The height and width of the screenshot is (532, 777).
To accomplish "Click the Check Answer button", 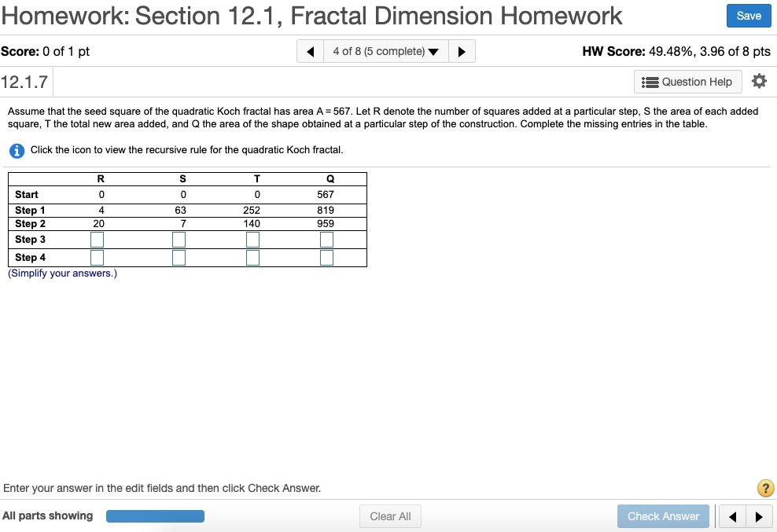I will [663, 516].
